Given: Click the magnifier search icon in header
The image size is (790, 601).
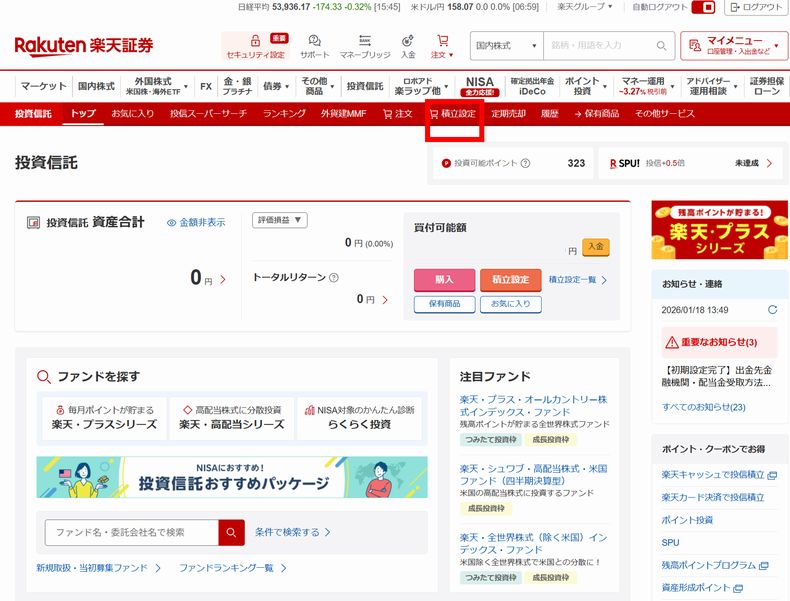Looking at the screenshot, I should pyautogui.click(x=661, y=46).
